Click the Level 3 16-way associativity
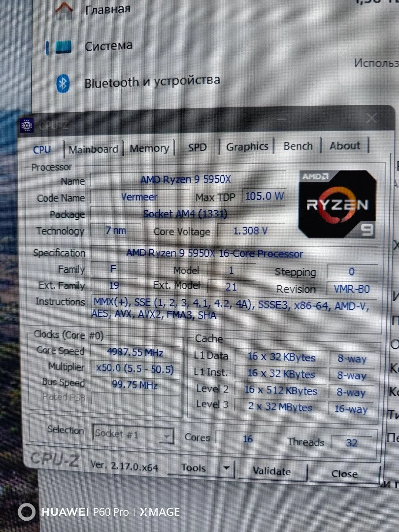 point(351,409)
